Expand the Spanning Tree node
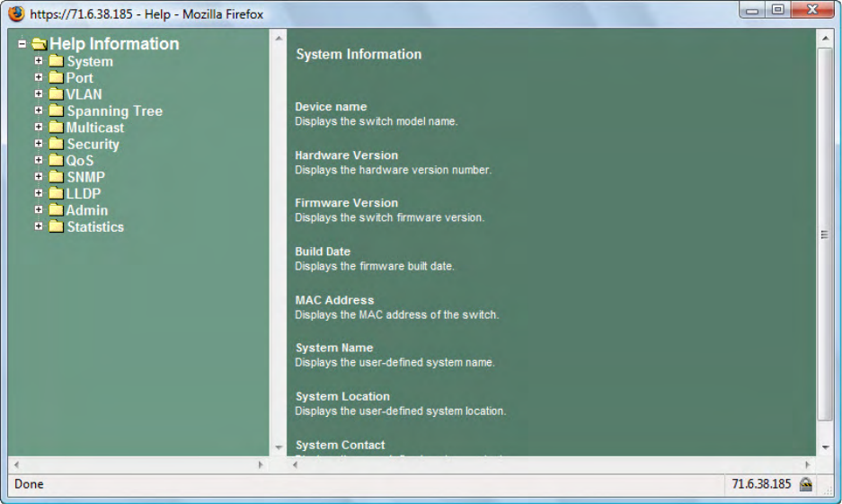Image resolution: width=842 pixels, height=504 pixels. 39,111
